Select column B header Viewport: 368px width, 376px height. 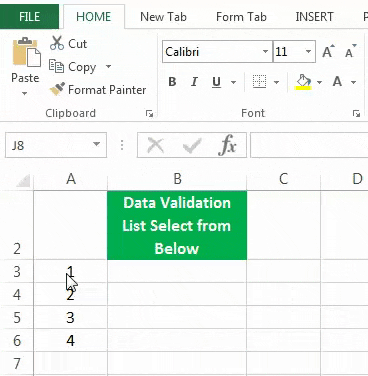[177, 179]
